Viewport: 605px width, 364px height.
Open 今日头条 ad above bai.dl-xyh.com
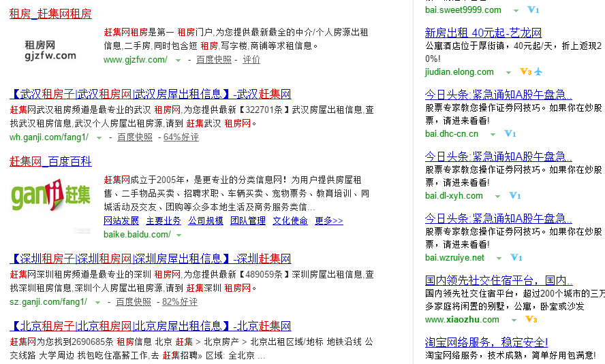(499, 156)
